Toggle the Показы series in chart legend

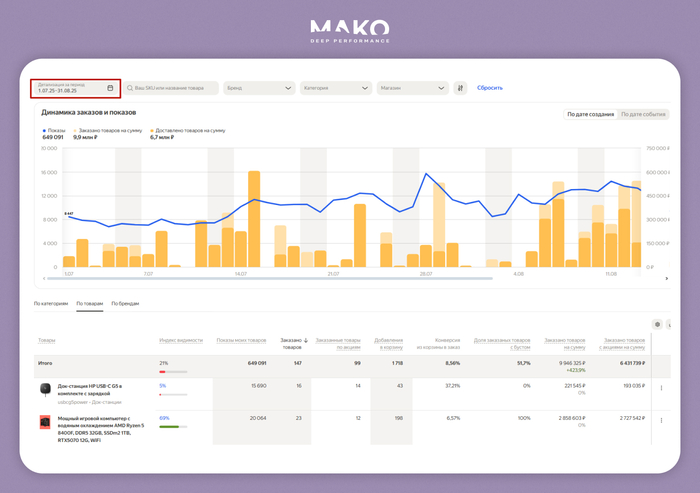55,130
